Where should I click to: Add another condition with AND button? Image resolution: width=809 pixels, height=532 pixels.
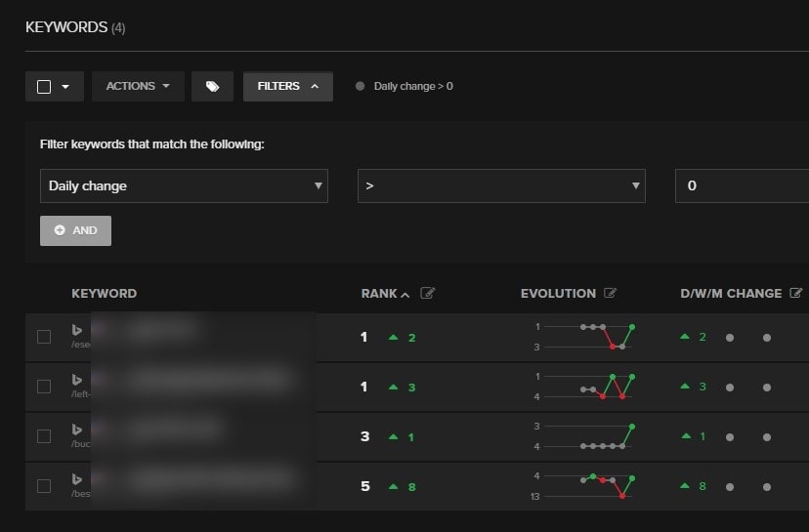point(75,230)
